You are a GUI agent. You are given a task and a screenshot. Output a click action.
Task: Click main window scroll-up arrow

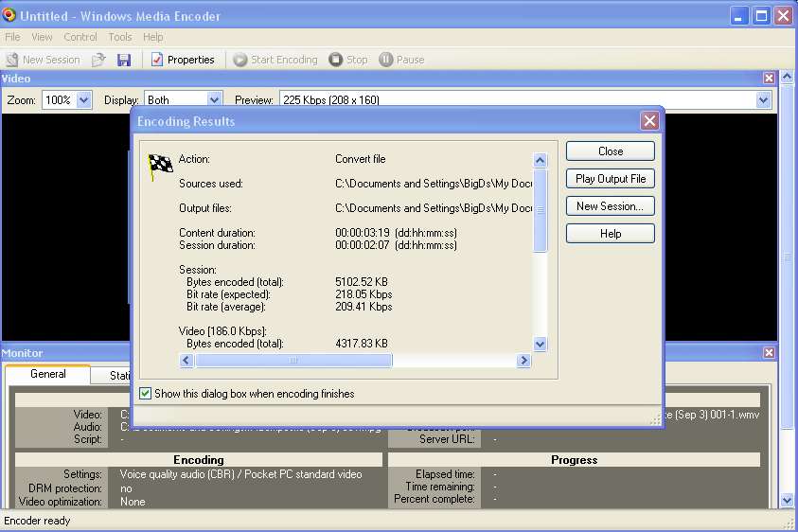787,78
